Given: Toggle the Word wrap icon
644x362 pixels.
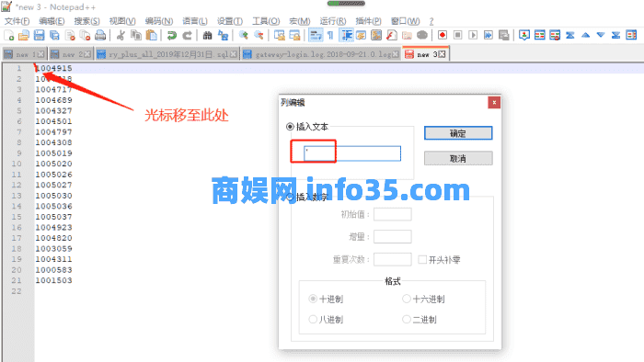Looking at the screenshot, I should click(x=316, y=36).
